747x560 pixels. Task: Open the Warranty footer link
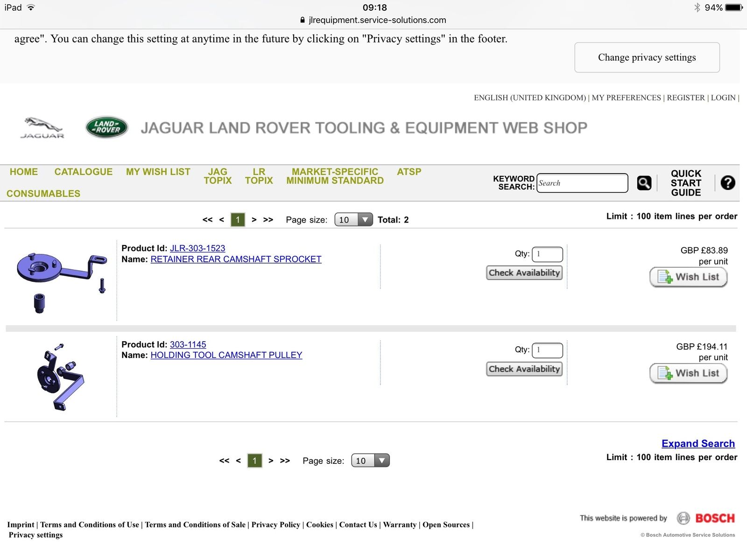coord(400,525)
